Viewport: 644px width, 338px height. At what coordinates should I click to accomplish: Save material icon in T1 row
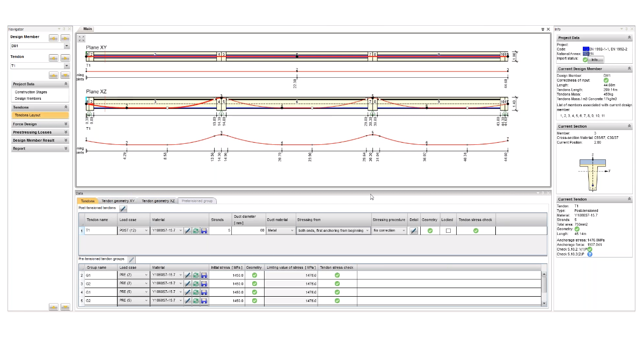click(x=204, y=231)
